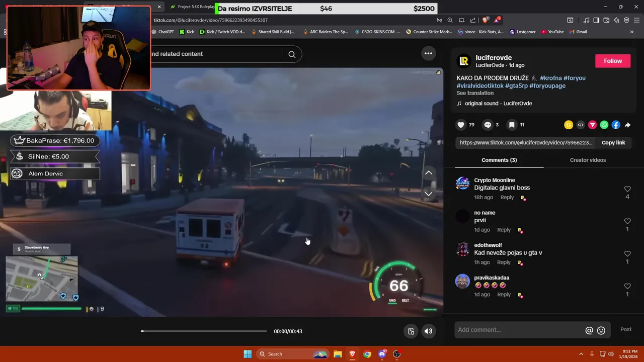Screen dimensions: 644x362
Task: Open Discord from the taskbar
Action: click(382, 354)
